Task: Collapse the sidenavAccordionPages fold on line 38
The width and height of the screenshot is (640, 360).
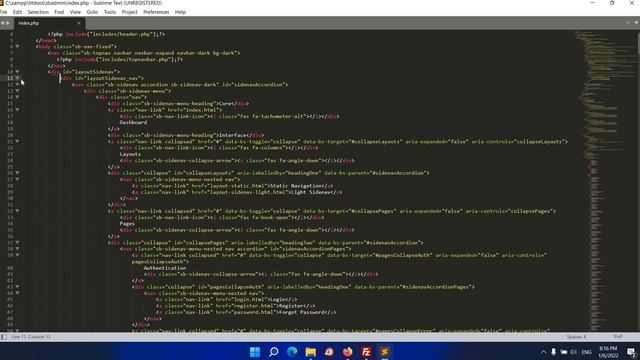Action: click(18, 249)
